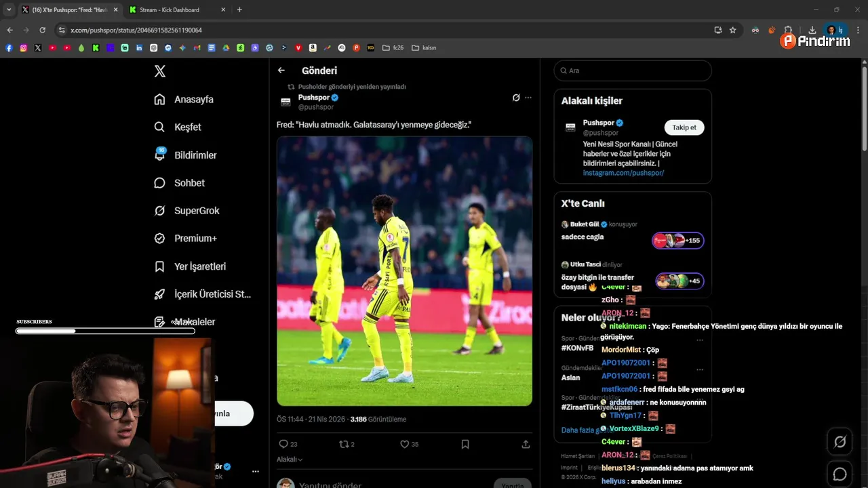Click the green Kick bookmark icon
The width and height of the screenshot is (868, 488).
(96, 47)
